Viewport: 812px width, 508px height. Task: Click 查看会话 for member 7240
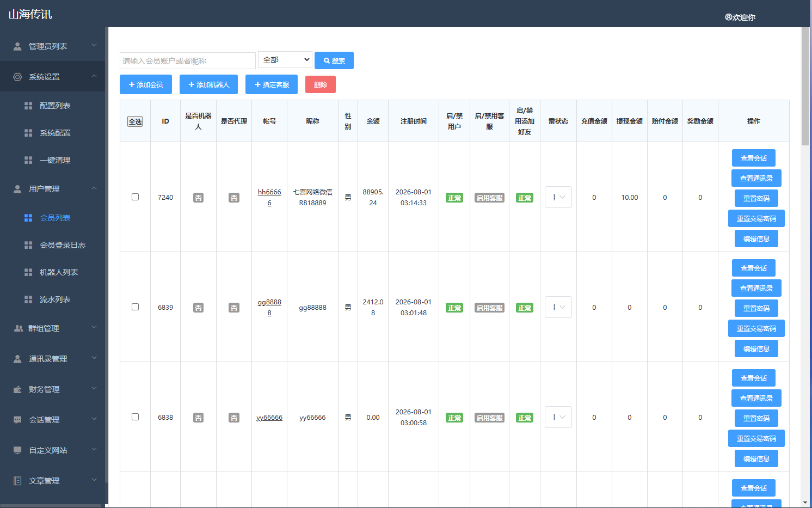coord(754,158)
